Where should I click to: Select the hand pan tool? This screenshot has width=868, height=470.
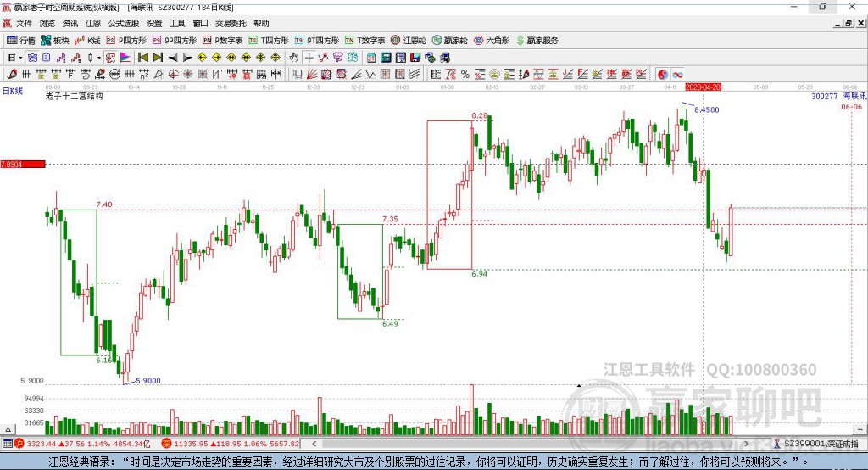coord(294,58)
